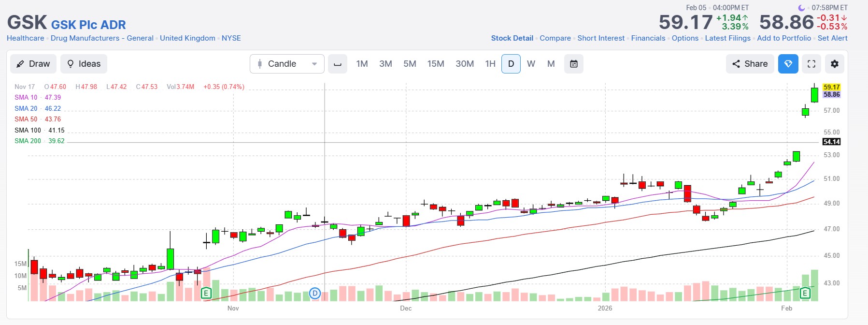Screen dimensions: 868x325
Task: Open the Financials tab link
Action: (x=648, y=38)
